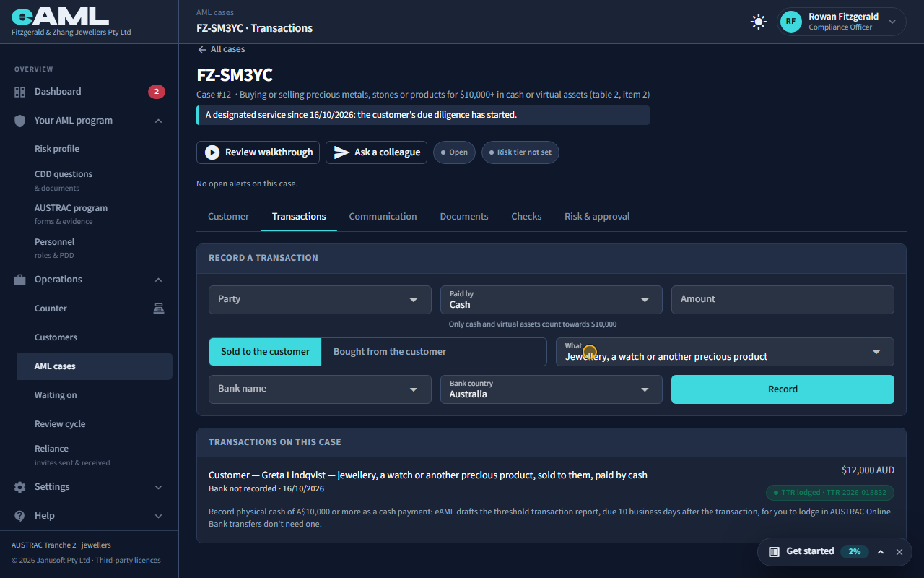Click the 2% Get started progress indicator

coord(854,552)
